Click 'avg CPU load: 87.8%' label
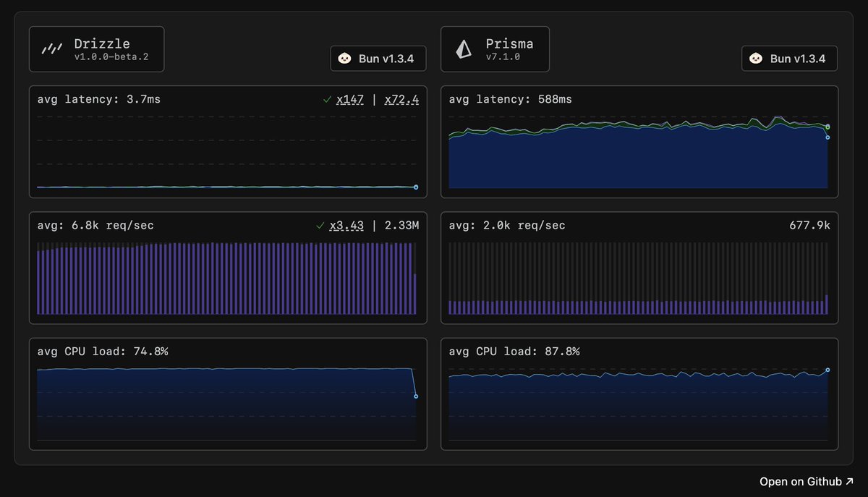The image size is (868, 497). (x=514, y=352)
